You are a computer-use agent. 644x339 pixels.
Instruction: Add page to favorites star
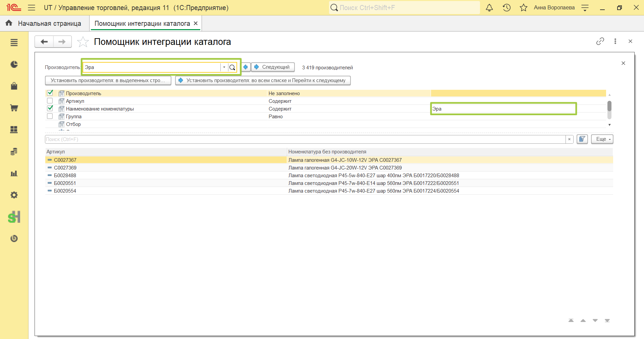coord(83,42)
